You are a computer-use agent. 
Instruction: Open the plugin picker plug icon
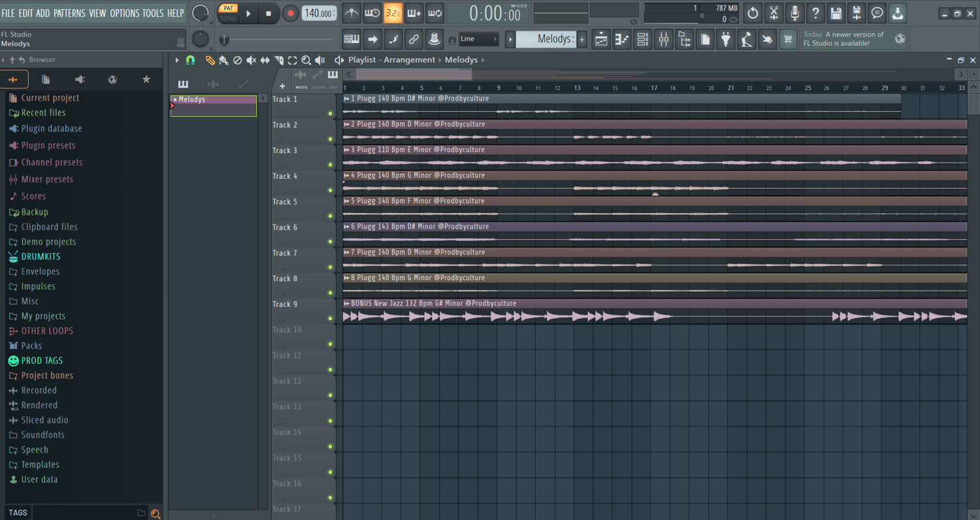726,39
